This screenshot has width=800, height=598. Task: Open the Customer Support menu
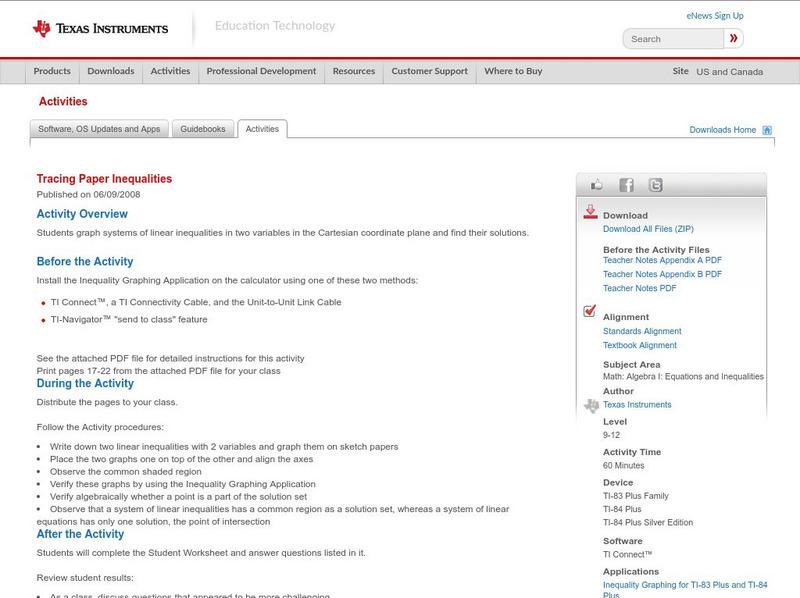(430, 71)
